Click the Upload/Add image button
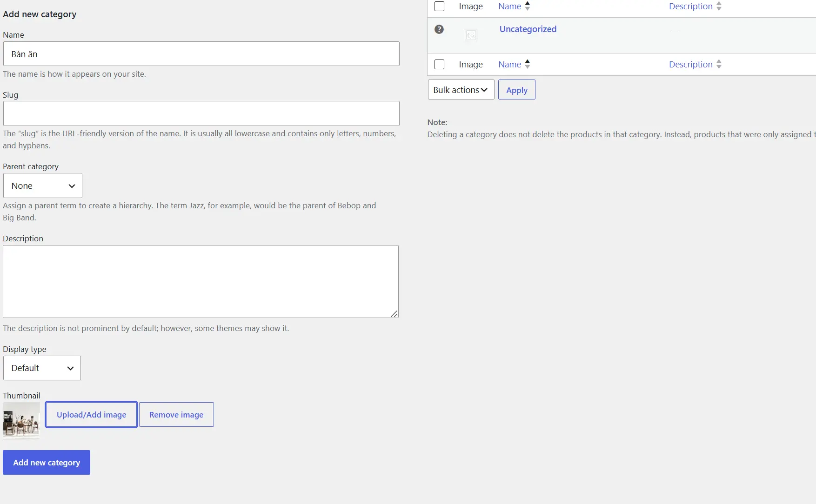The width and height of the screenshot is (816, 504). 91,414
